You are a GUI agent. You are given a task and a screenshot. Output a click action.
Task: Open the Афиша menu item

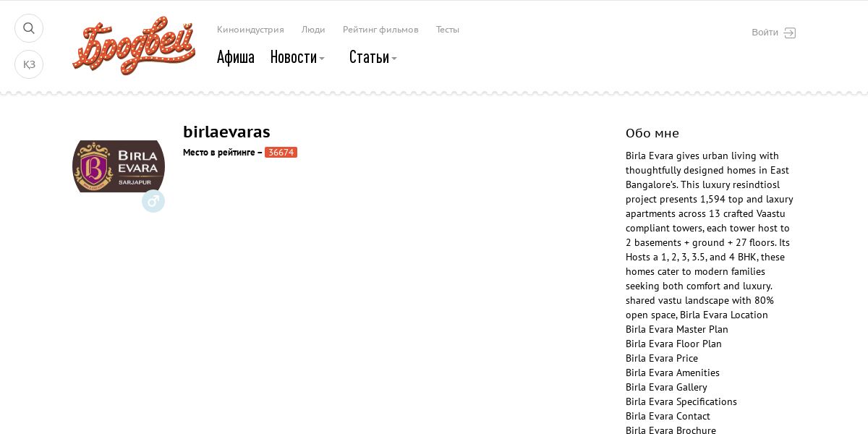(x=236, y=57)
